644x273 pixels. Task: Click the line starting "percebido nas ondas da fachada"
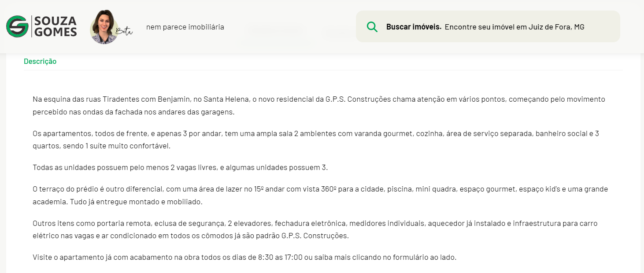click(133, 112)
